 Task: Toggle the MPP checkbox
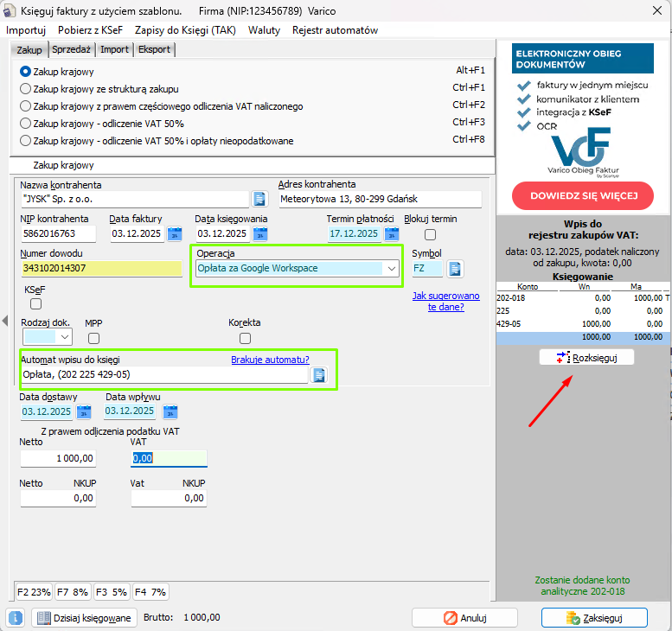[x=93, y=338]
